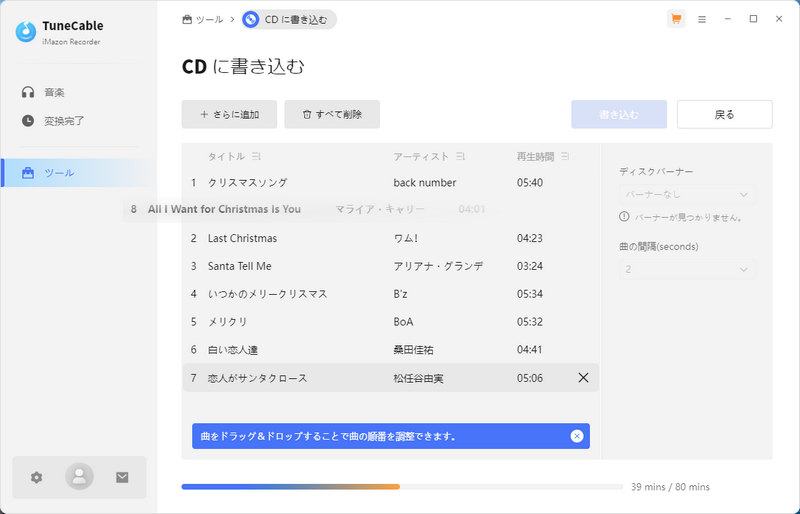Click the TuneCable logo icon
Viewport: 800px width, 514px height.
coord(26,32)
